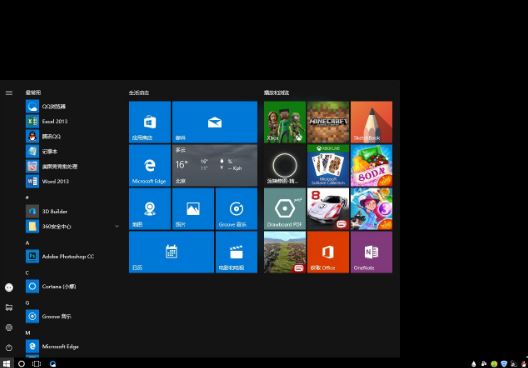Image resolution: width=528 pixels, height=368 pixels.
Task: Open the Drawboard PDF tile
Action: [x=285, y=209]
